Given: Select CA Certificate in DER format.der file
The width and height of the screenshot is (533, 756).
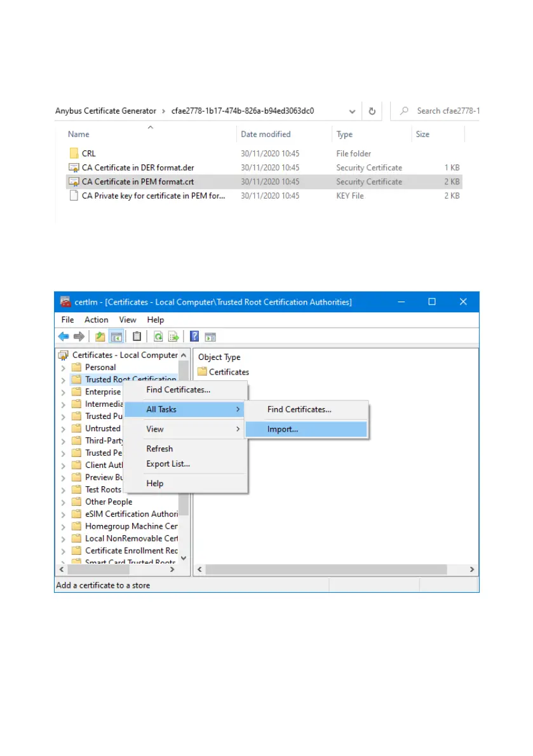Looking at the screenshot, I should (x=138, y=168).
